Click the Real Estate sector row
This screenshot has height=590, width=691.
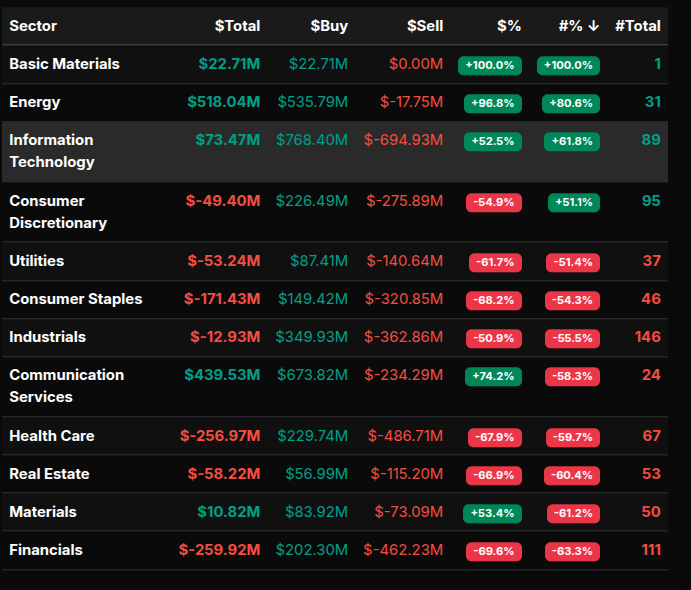click(x=49, y=474)
